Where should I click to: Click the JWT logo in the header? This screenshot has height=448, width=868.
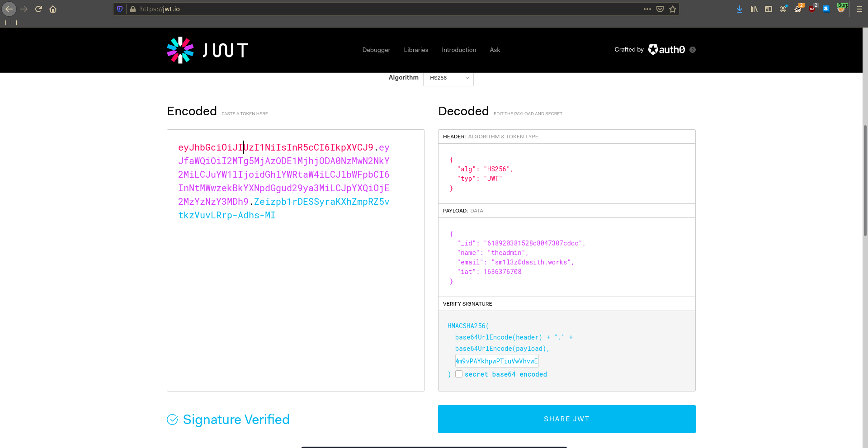pyautogui.click(x=208, y=50)
